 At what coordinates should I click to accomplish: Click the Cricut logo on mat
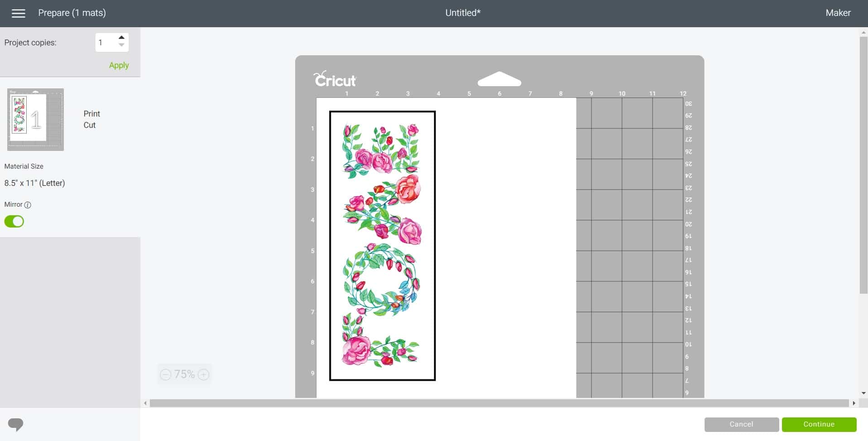[335, 79]
